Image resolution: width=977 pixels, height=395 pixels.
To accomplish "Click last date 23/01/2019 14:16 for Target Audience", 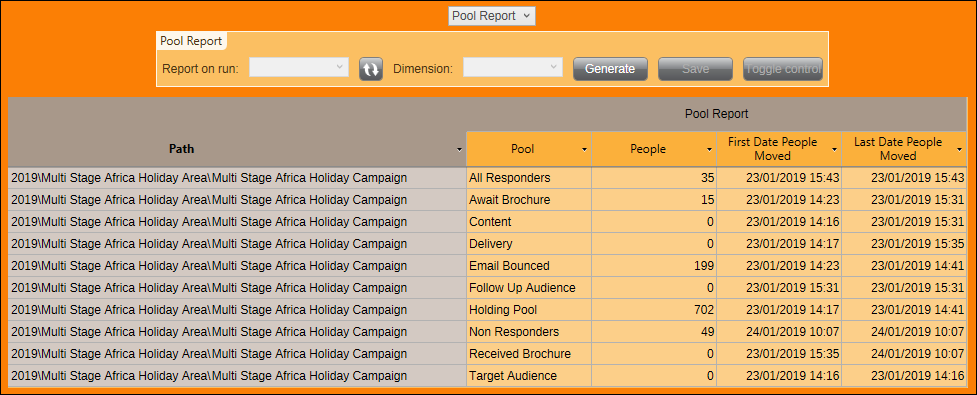I will pyautogui.click(x=903, y=376).
